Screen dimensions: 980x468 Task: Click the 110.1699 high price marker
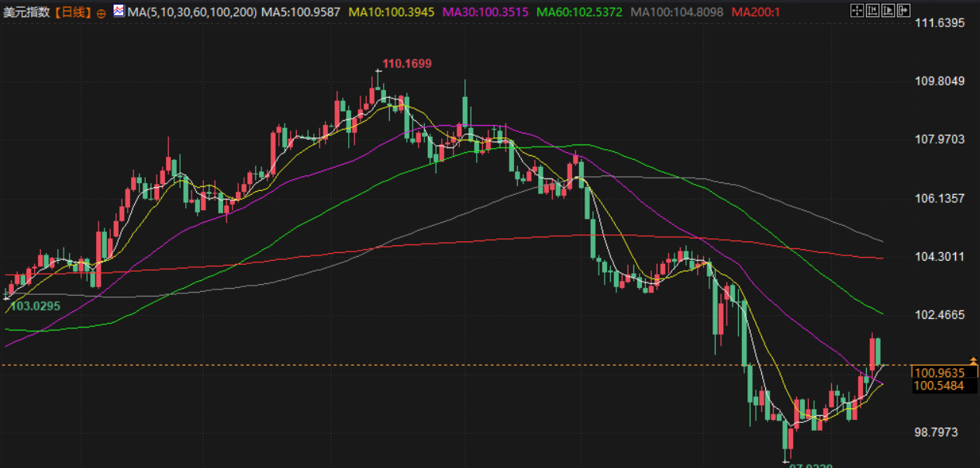click(407, 64)
